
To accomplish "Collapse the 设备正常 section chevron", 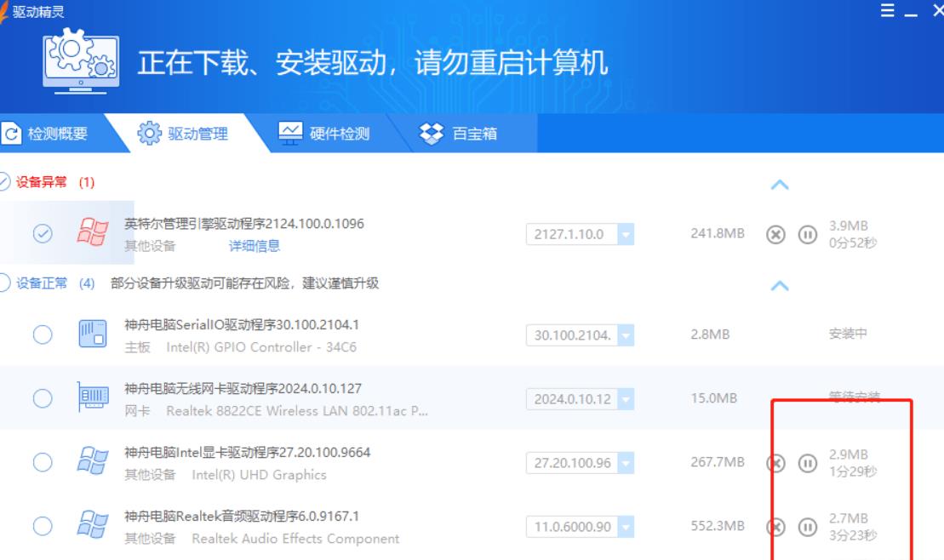I will [x=780, y=285].
